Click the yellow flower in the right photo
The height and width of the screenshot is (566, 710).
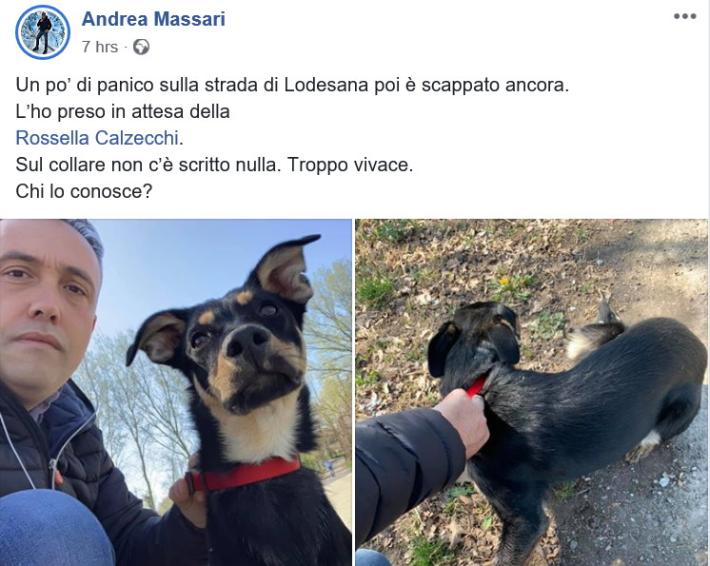505,281
